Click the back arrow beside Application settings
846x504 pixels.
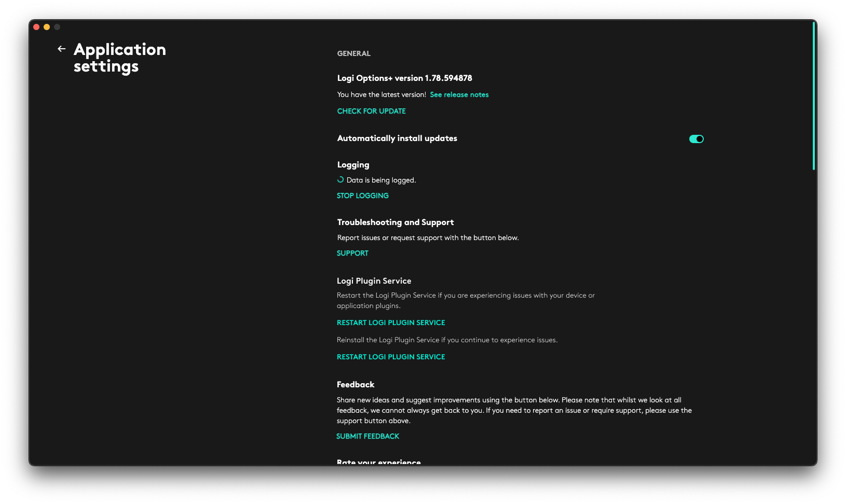(x=61, y=49)
